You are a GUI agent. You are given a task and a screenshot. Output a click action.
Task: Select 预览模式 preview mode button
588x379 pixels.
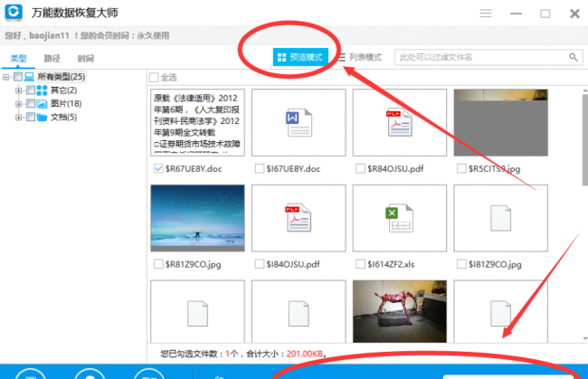tap(300, 57)
